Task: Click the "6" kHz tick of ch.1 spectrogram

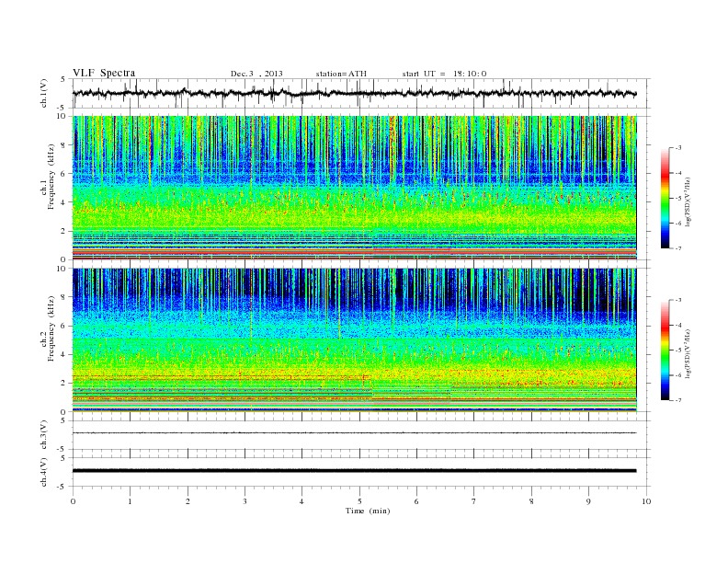Action: tap(64, 173)
